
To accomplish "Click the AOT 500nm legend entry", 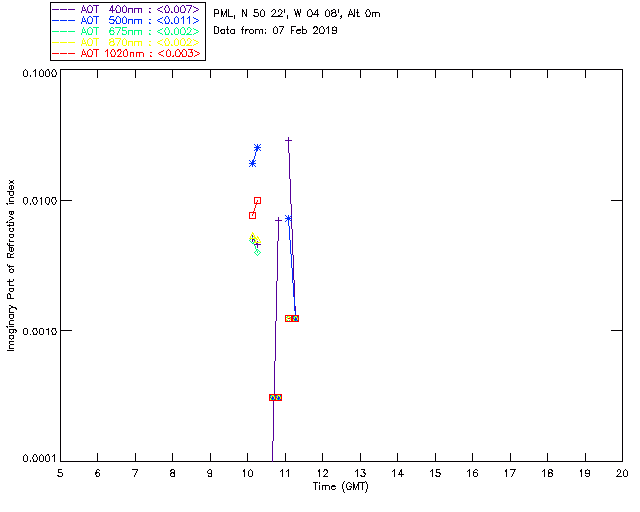I will (126, 20).
